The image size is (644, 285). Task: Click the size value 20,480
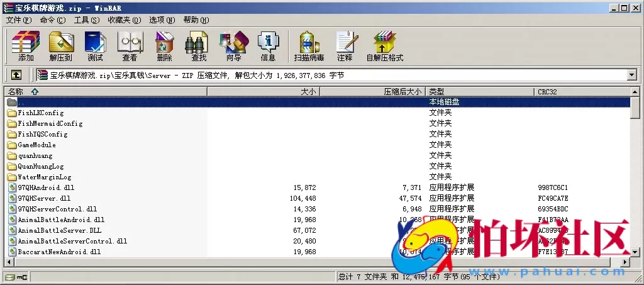305,241
